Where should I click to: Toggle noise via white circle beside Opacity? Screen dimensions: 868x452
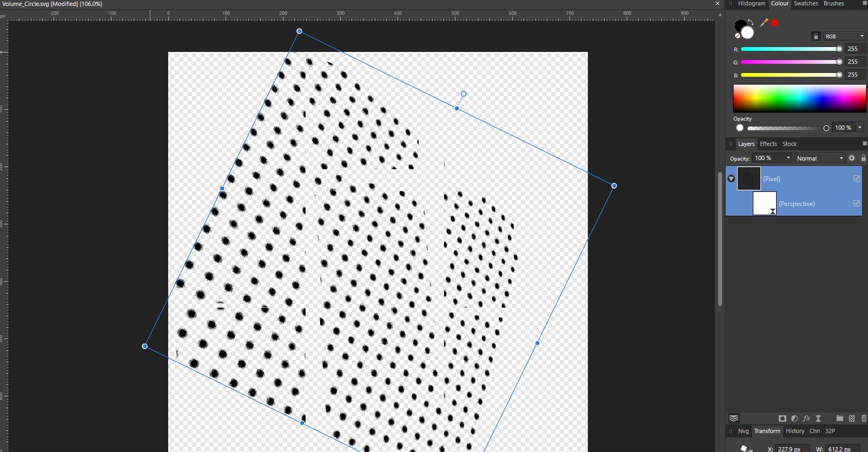[740, 128]
